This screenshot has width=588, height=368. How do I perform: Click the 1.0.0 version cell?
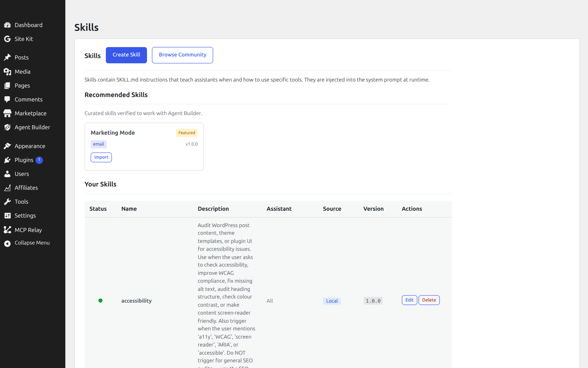coord(373,301)
